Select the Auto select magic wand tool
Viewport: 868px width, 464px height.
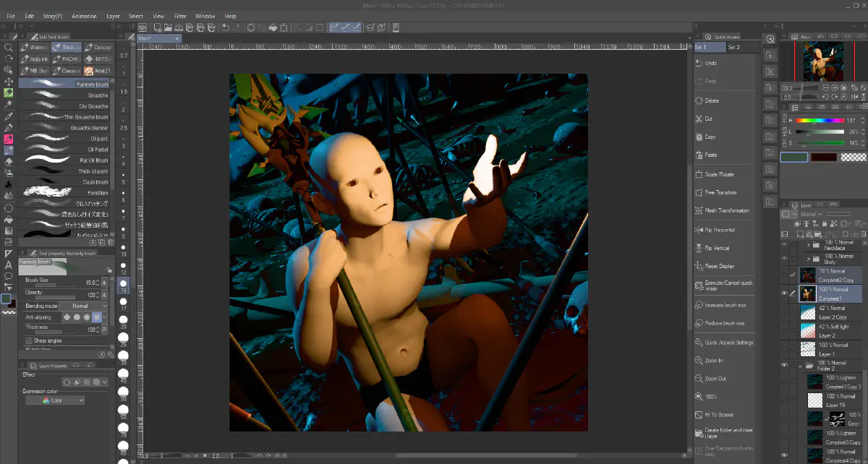8,104
